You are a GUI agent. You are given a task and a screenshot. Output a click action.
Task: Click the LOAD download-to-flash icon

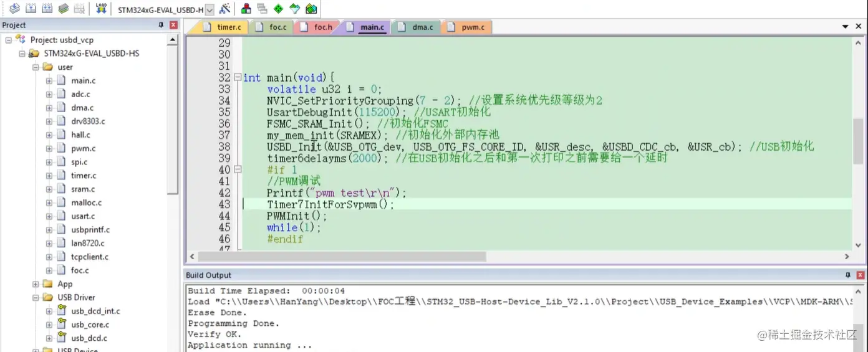click(x=101, y=9)
